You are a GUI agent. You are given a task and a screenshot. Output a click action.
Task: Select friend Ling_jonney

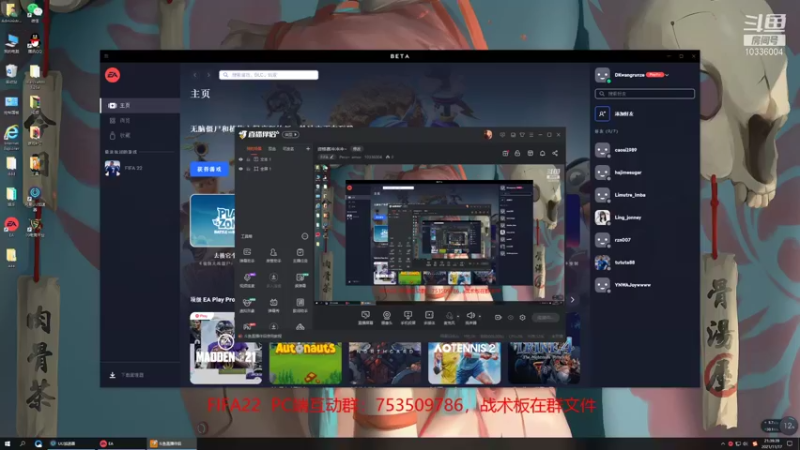click(x=644, y=217)
